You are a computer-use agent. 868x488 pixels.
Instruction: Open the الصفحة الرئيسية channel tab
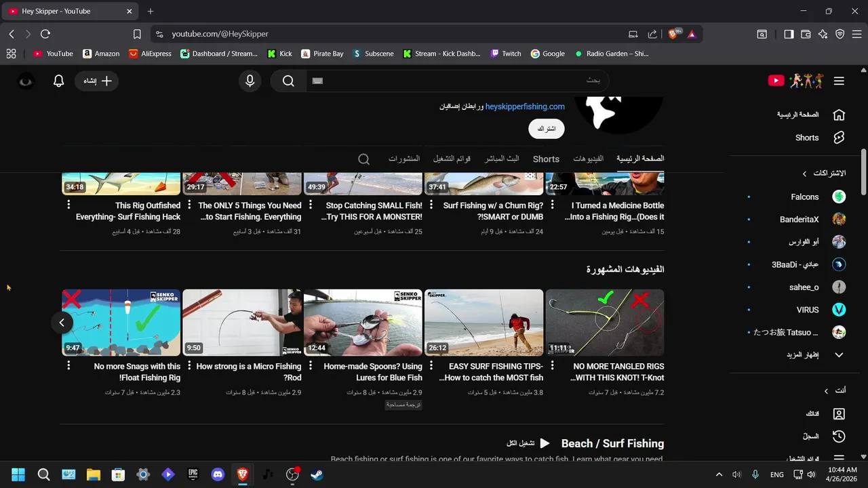640,159
